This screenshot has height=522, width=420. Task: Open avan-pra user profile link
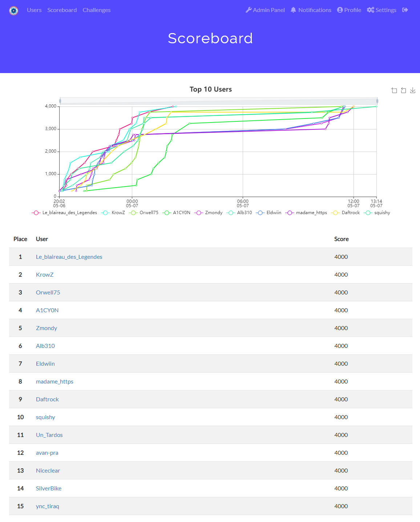point(47,453)
